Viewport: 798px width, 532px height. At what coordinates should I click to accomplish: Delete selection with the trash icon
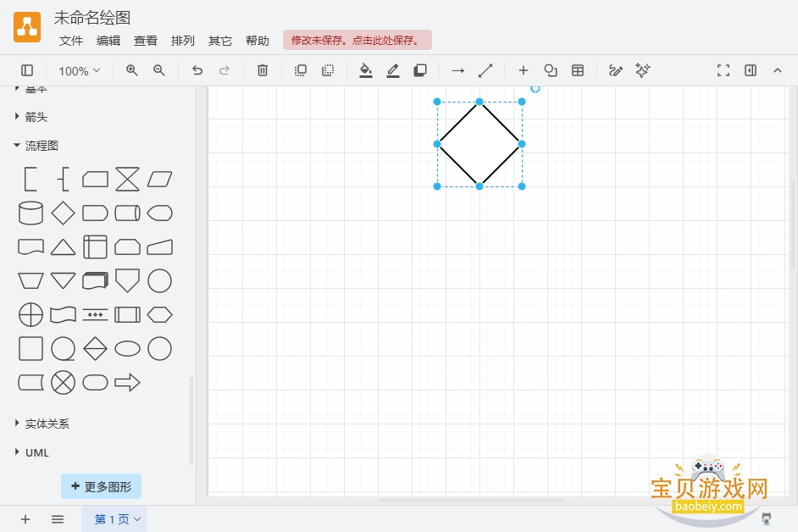pyautogui.click(x=262, y=70)
